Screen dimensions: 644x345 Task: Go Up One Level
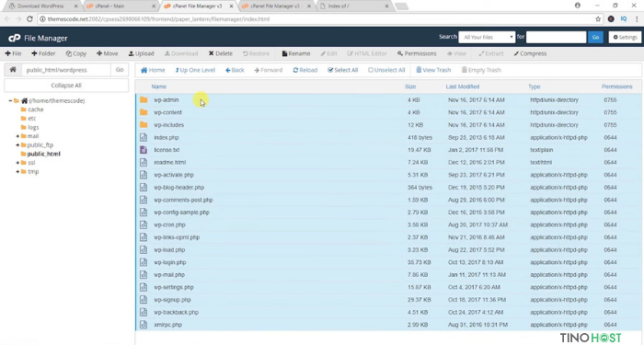tap(195, 70)
